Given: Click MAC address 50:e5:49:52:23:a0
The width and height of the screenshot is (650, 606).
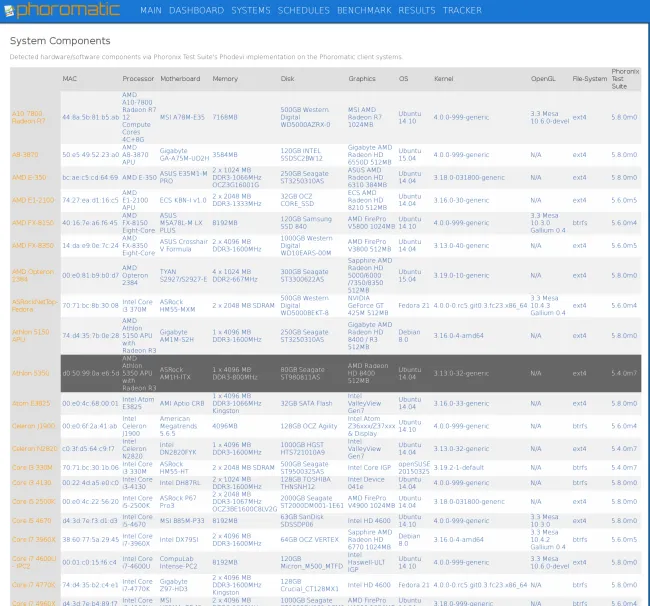Looking at the screenshot, I should [91, 155].
